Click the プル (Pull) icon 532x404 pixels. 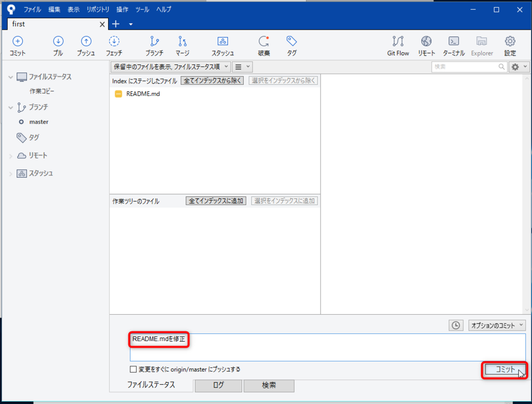[58, 45]
